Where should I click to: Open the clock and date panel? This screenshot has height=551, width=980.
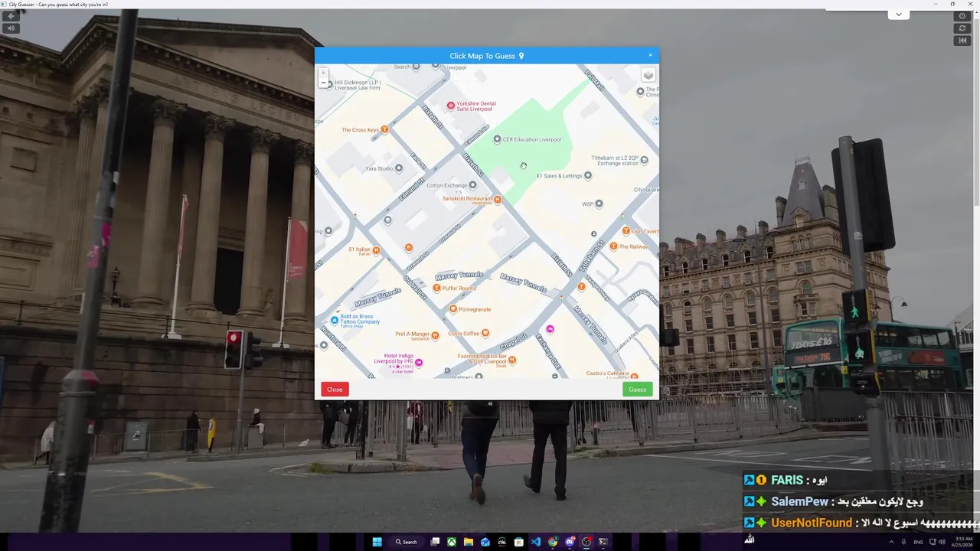pos(962,542)
